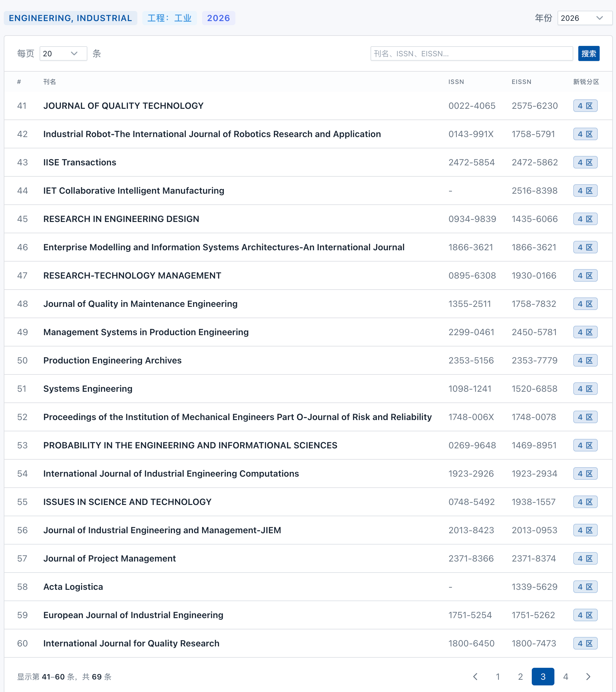Select Journal of Industrial Engineering and Management-JIEM

[x=162, y=530]
